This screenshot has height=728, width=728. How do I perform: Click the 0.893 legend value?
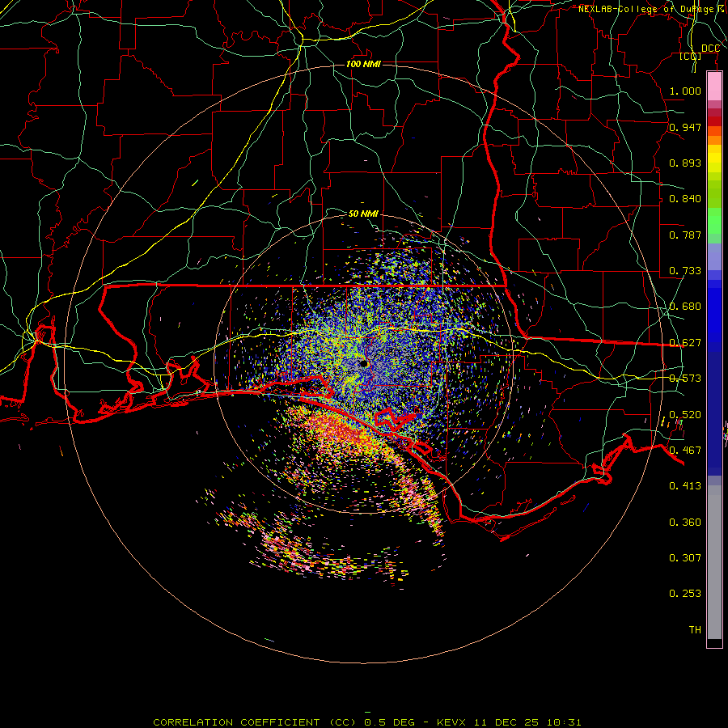[685, 163]
